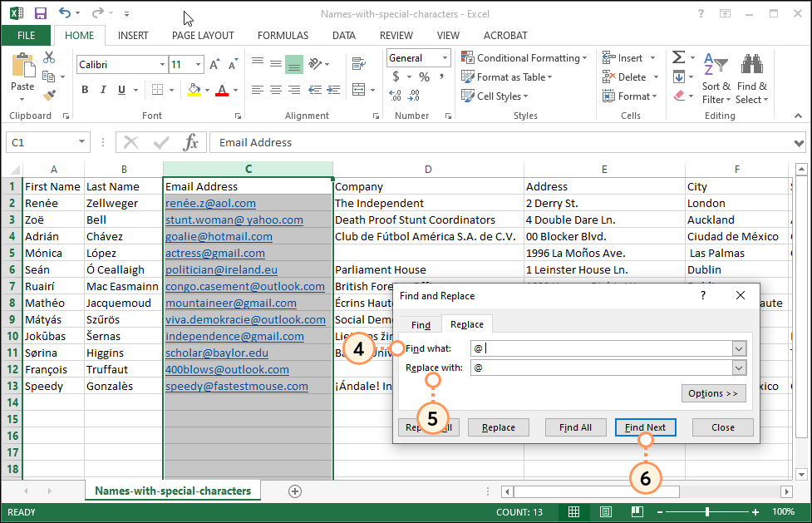Image resolution: width=812 pixels, height=523 pixels.
Task: Toggle Italic formatting
Action: (103, 90)
